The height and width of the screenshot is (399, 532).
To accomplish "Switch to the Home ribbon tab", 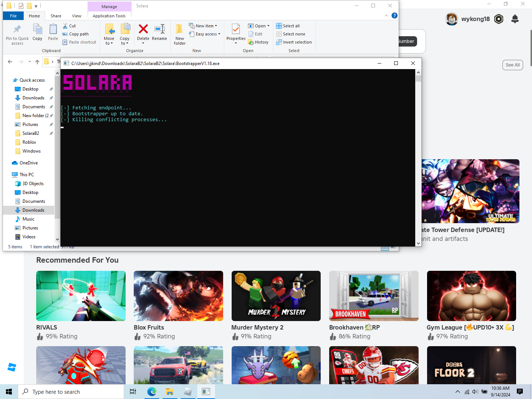I will [34, 16].
